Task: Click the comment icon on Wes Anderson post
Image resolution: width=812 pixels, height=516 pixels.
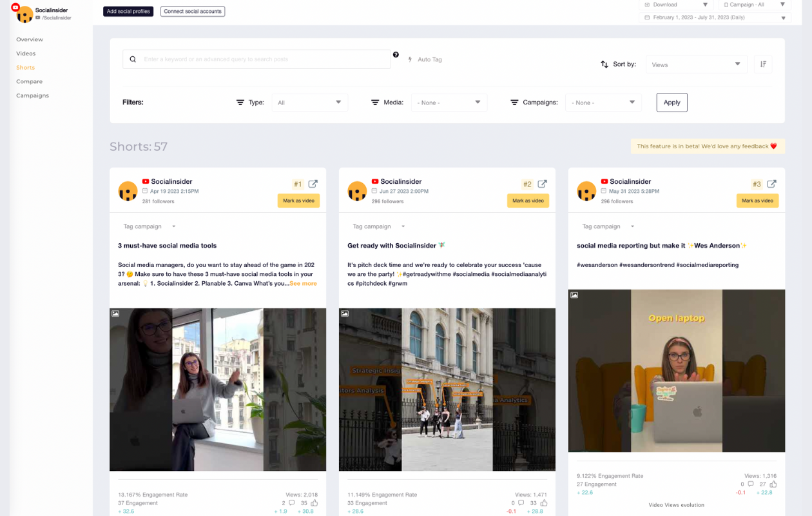Action: click(750, 484)
